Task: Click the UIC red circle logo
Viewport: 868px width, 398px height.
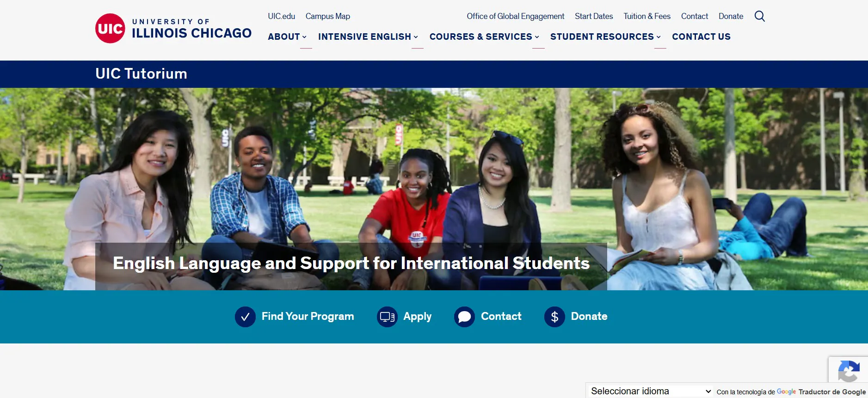Action: point(110,28)
